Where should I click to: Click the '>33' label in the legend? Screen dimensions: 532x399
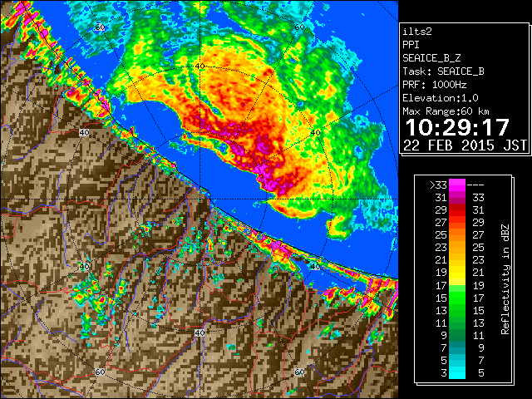438,185
